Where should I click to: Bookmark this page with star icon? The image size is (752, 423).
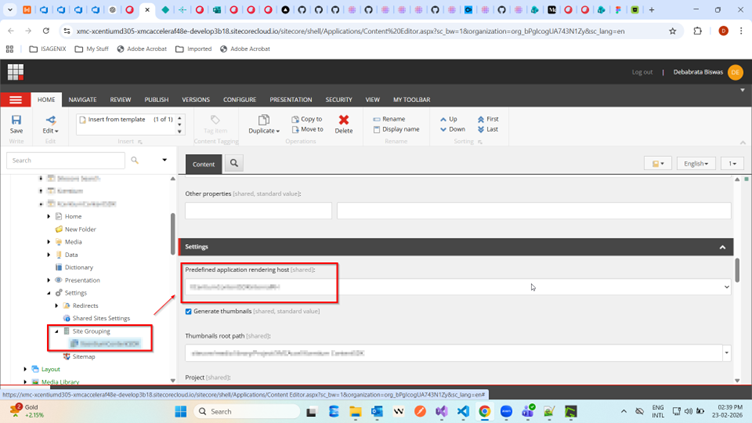(672, 31)
